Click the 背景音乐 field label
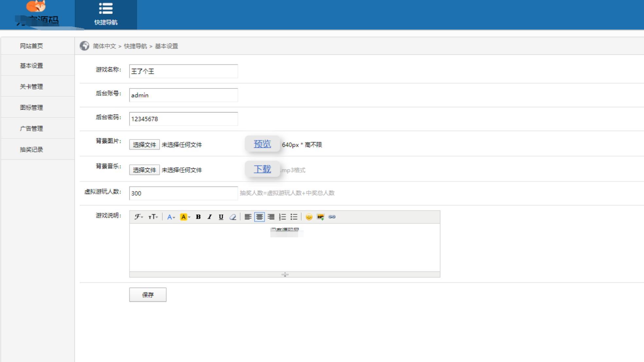Screen dimensions: 644x362 tap(108, 166)
